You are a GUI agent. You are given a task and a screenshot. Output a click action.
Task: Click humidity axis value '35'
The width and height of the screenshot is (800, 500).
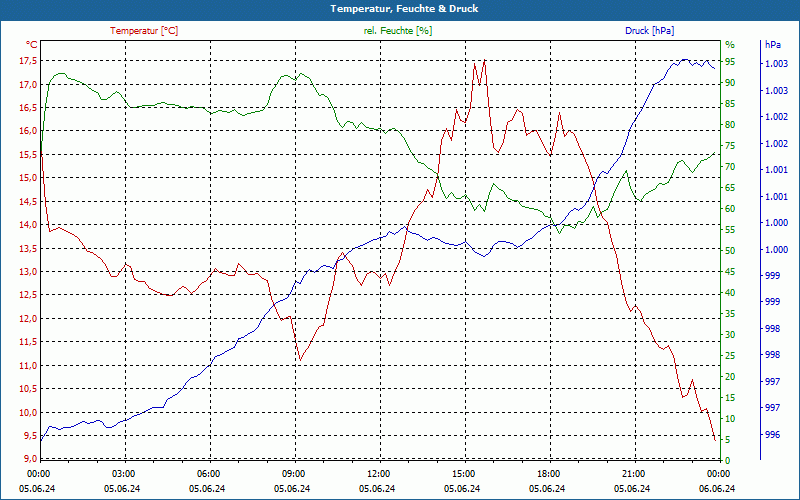click(x=730, y=314)
